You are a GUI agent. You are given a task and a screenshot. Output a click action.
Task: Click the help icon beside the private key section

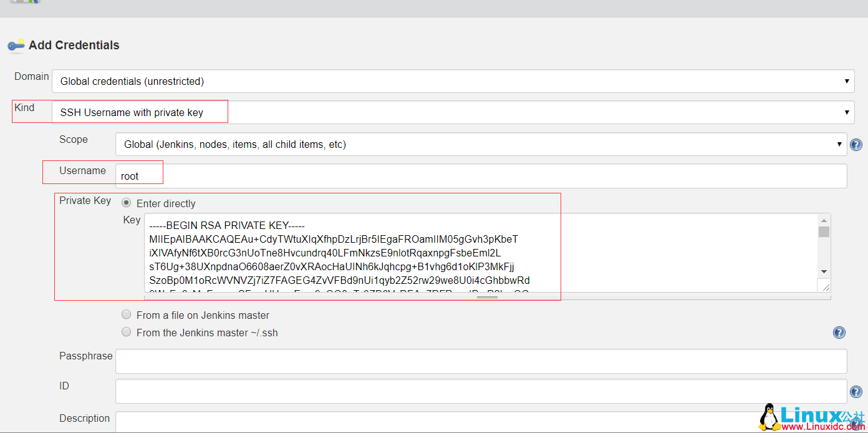[839, 333]
